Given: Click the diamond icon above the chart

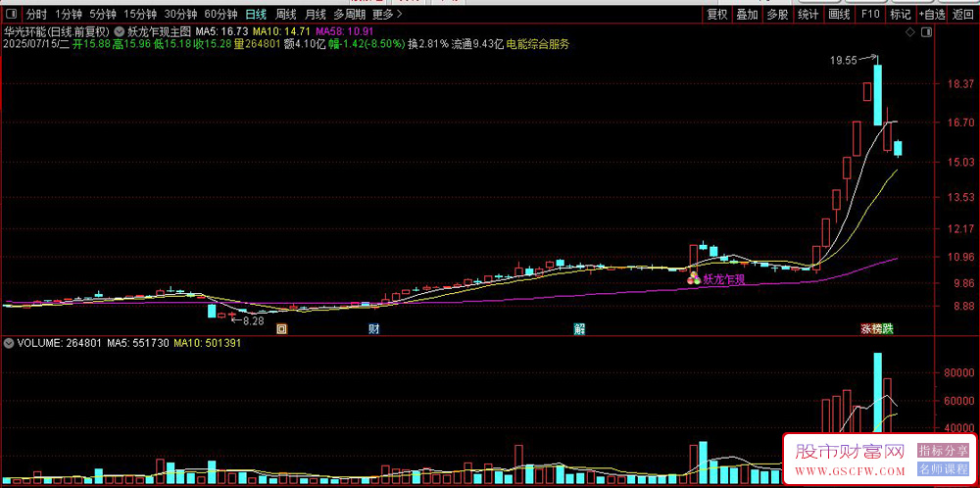Looking at the screenshot, I should tap(910, 32).
